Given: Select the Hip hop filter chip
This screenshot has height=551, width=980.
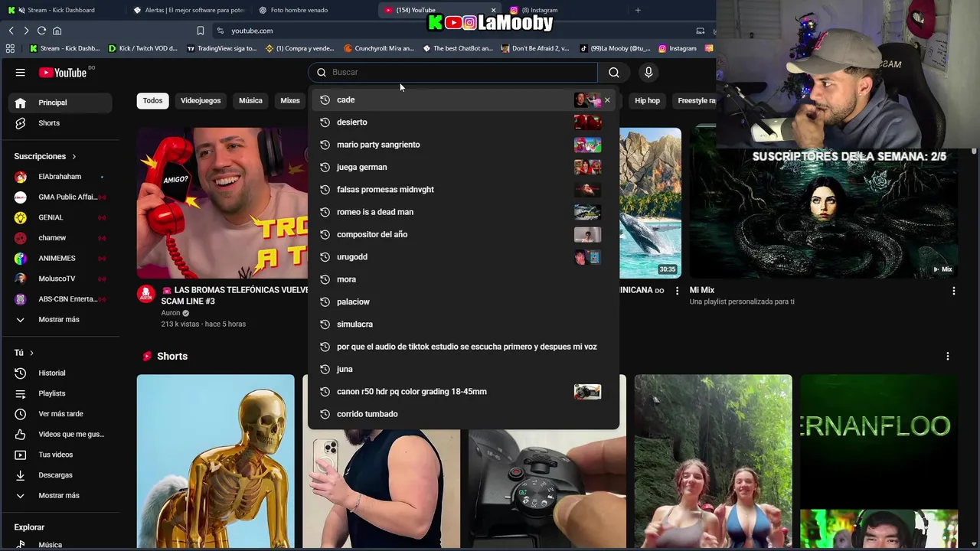Looking at the screenshot, I should pos(647,100).
